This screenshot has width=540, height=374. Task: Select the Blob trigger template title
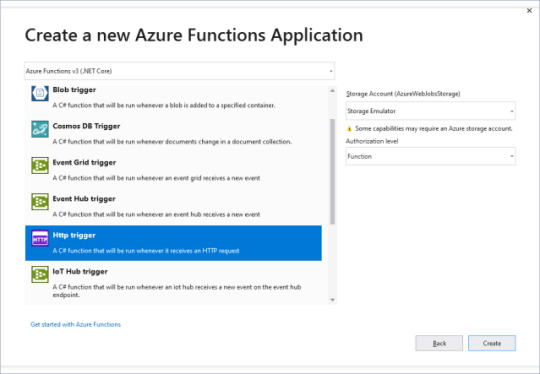coord(74,90)
